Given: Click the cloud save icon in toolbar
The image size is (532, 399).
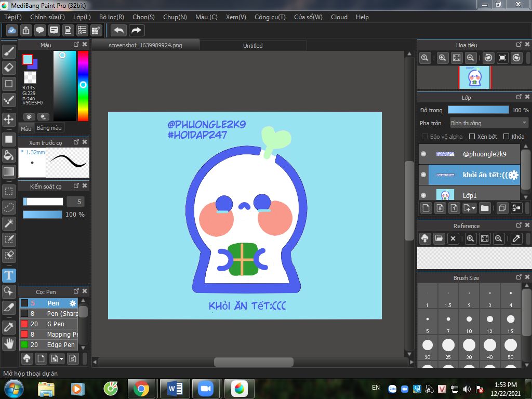Looking at the screenshot, I should tap(11, 31).
